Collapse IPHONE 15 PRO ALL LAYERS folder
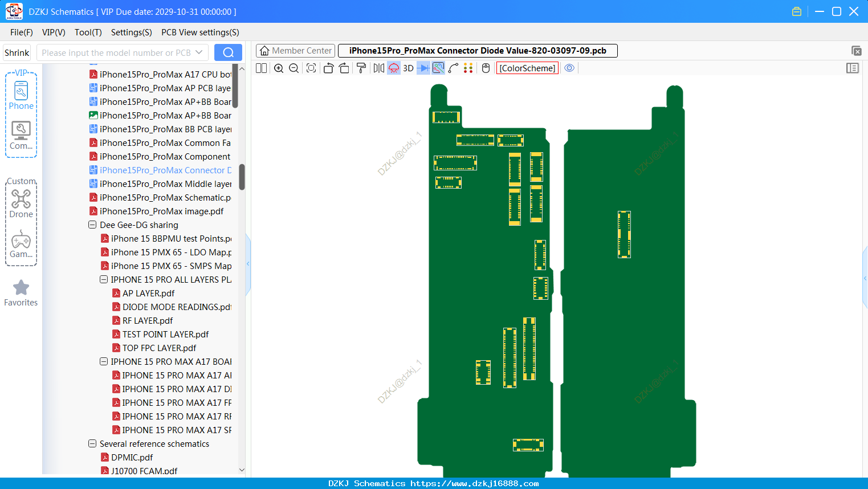The image size is (868, 489). tap(104, 280)
